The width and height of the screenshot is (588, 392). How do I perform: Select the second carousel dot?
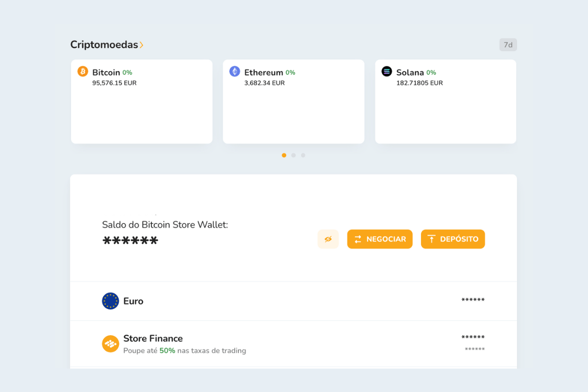click(294, 155)
